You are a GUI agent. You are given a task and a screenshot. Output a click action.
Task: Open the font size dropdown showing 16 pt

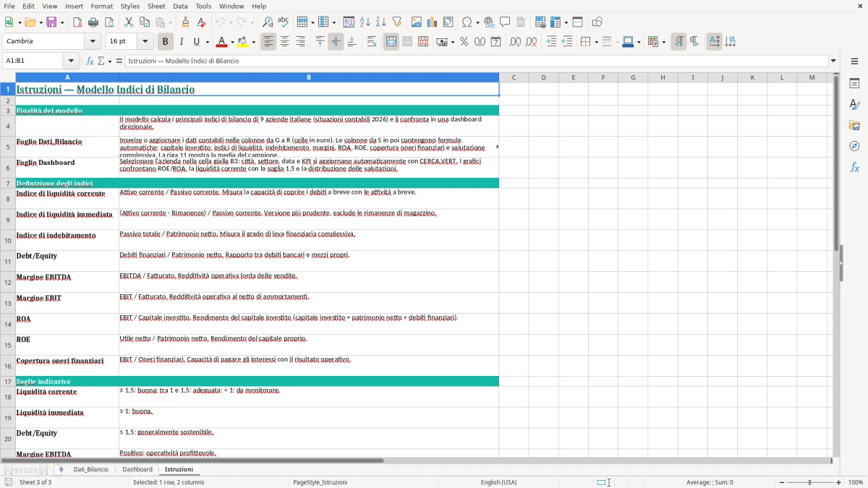coord(145,41)
